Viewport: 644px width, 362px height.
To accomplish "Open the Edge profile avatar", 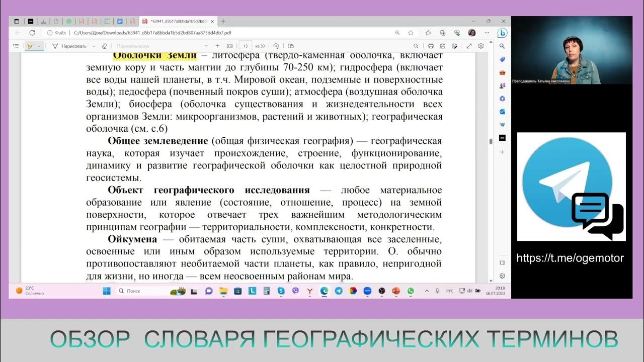I will [x=472, y=33].
